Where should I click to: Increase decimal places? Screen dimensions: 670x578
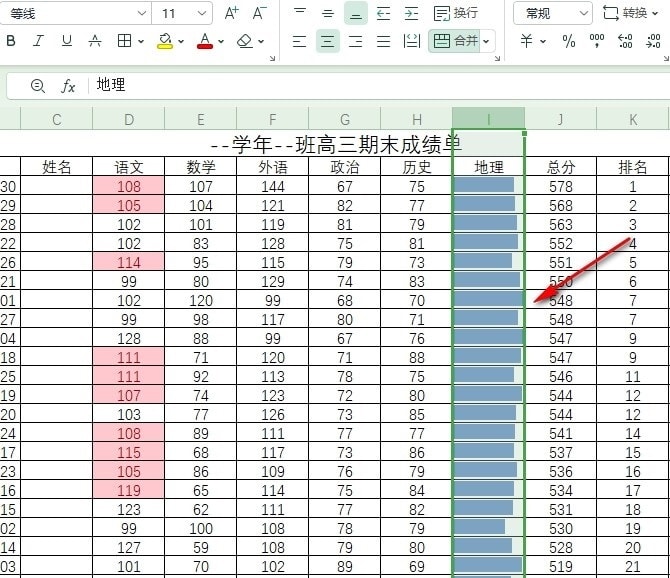(625, 41)
